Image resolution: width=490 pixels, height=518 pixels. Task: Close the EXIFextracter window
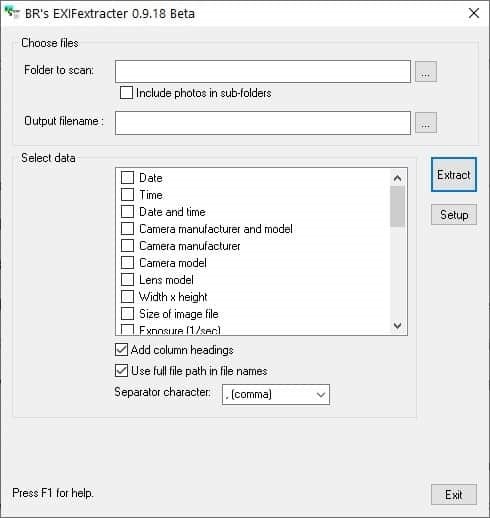coord(474,13)
